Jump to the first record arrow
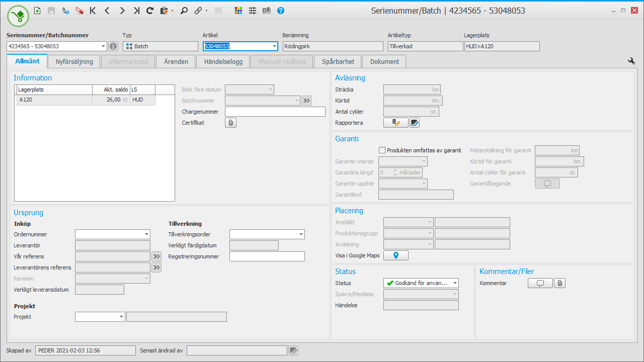The image size is (644, 362). point(93,11)
